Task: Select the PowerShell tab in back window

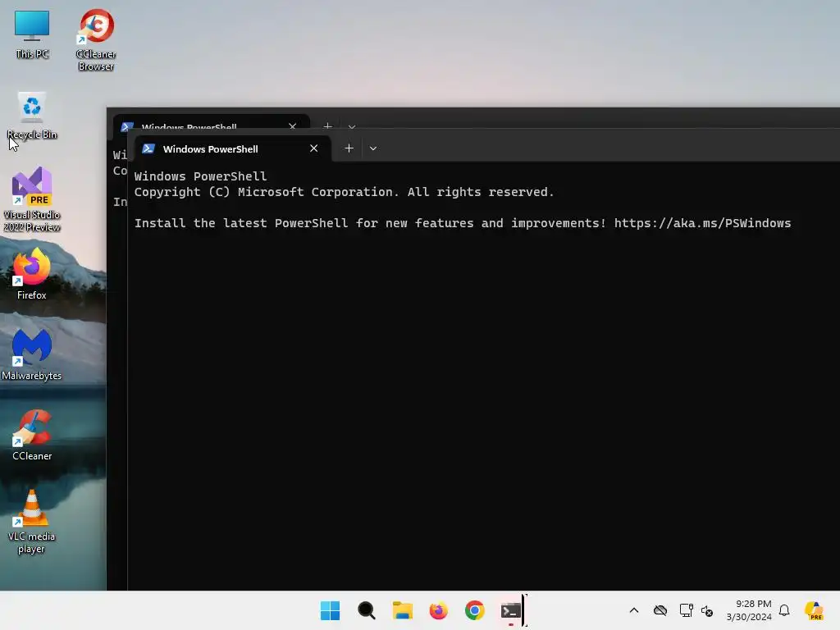Action: (211, 122)
